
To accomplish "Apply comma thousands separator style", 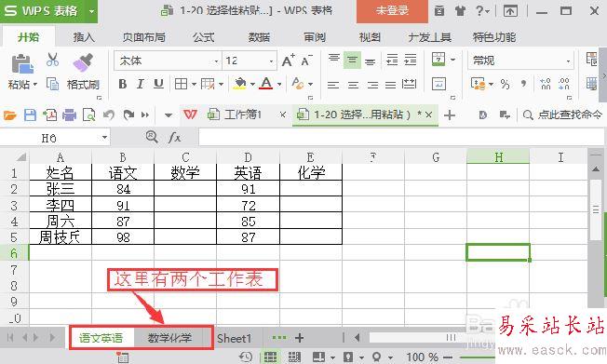I will point(524,84).
